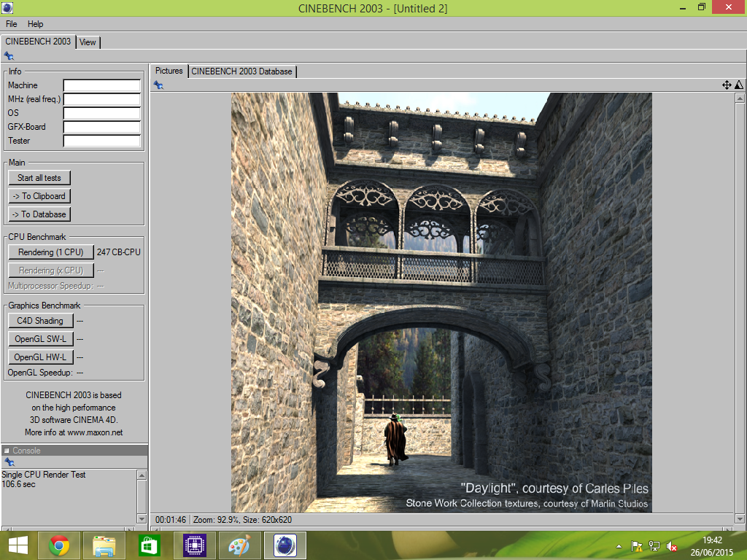
Task: Click the Action Center flag tray icon
Action: click(636, 546)
